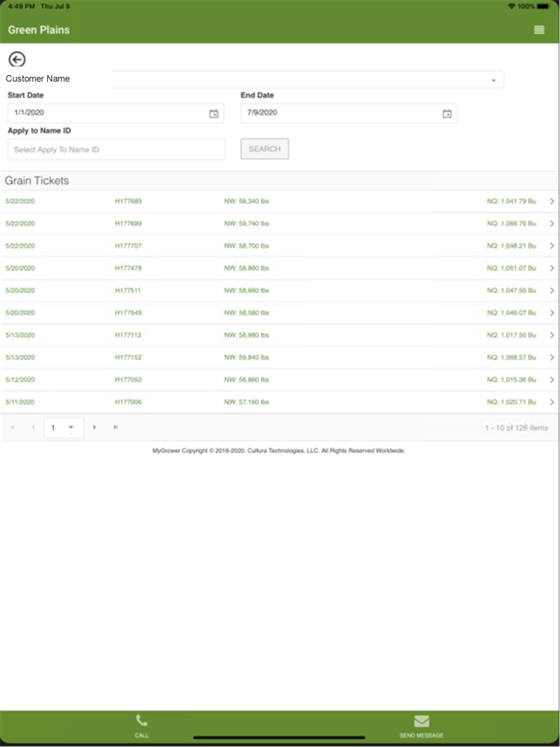Image resolution: width=560 pixels, height=747 pixels.
Task: Click the 5/12/2020 date entry
Action: (20, 380)
